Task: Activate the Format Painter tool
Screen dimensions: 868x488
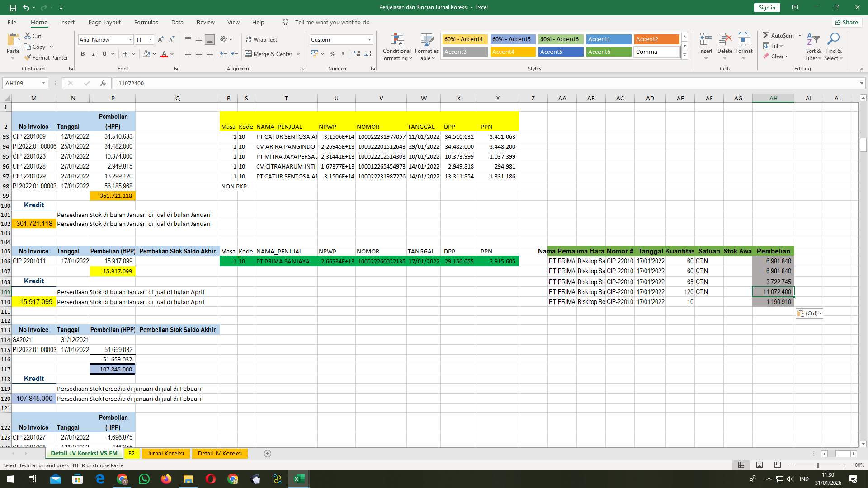Action: [x=47, y=57]
